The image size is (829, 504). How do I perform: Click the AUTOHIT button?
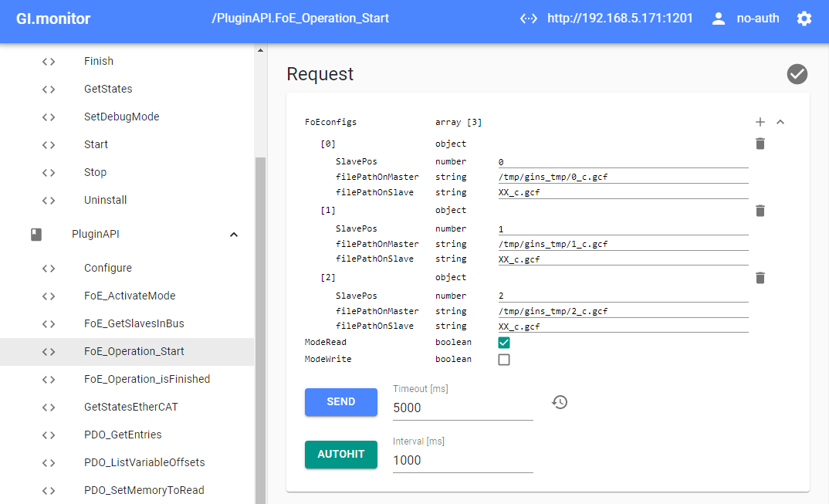pos(340,455)
